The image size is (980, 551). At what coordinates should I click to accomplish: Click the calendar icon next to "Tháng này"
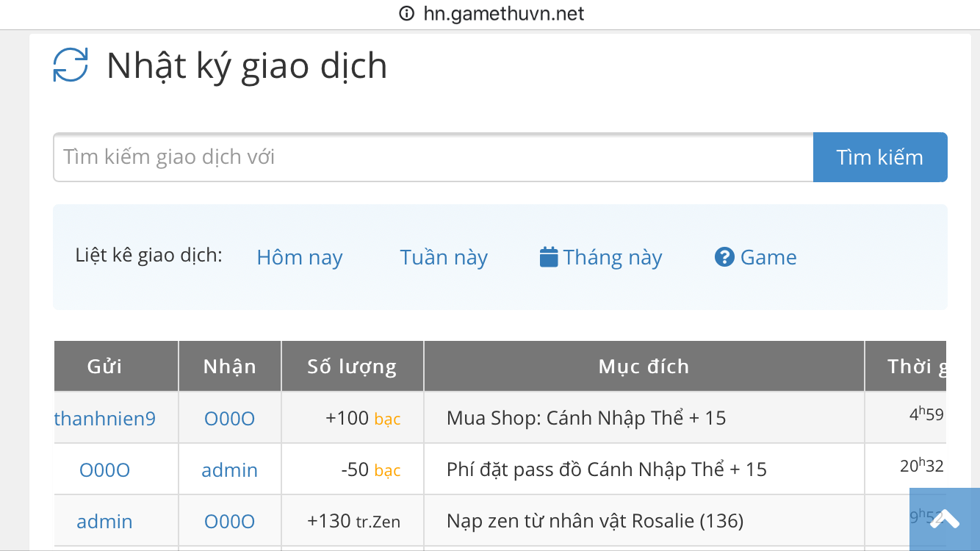pos(548,256)
